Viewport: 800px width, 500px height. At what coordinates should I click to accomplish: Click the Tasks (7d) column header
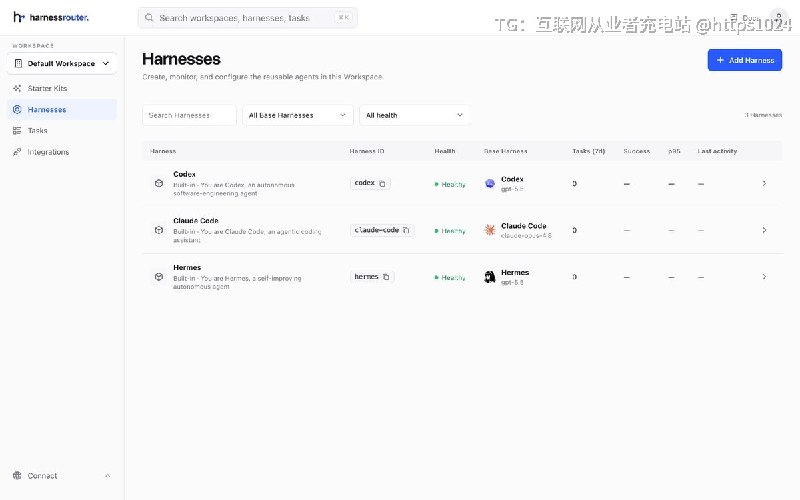[x=589, y=151]
